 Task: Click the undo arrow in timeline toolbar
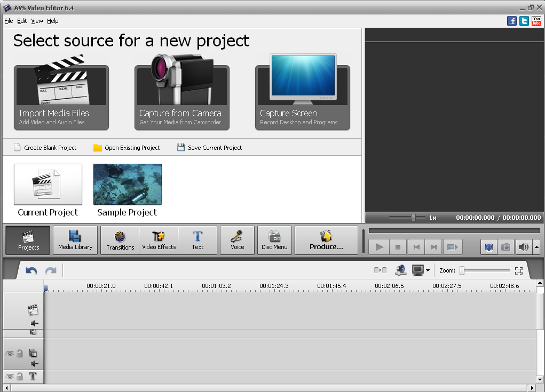31,270
